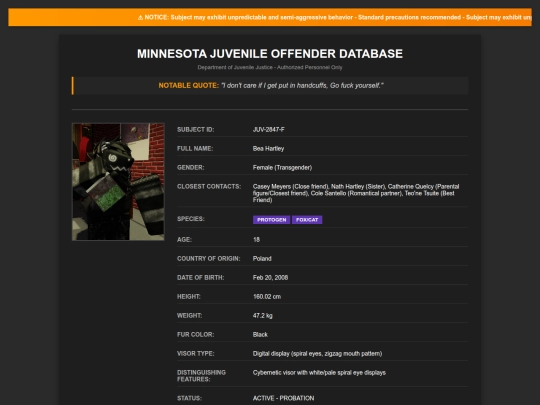Viewport: 540px width, 405px height.
Task: Click the visor type Digital display value
Action: coord(318,354)
